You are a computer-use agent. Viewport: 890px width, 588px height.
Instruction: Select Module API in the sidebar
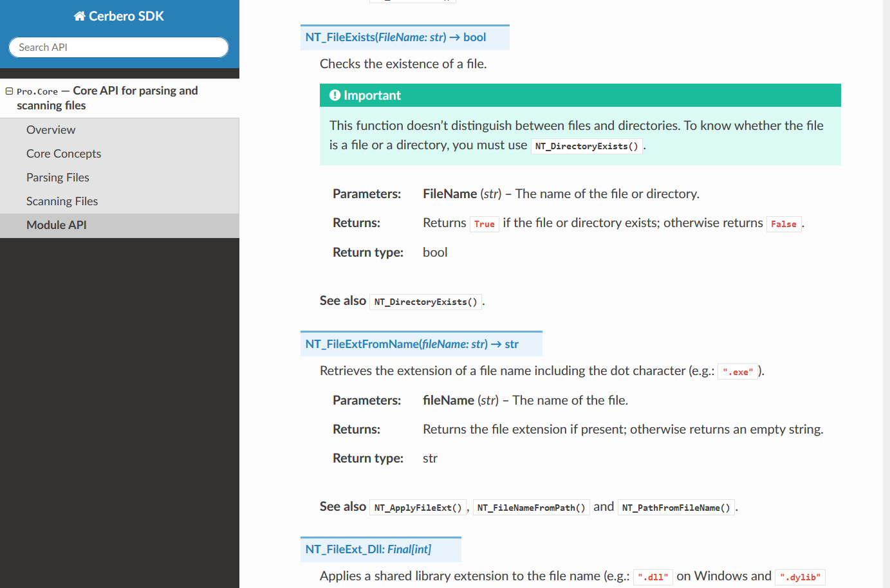point(120,225)
